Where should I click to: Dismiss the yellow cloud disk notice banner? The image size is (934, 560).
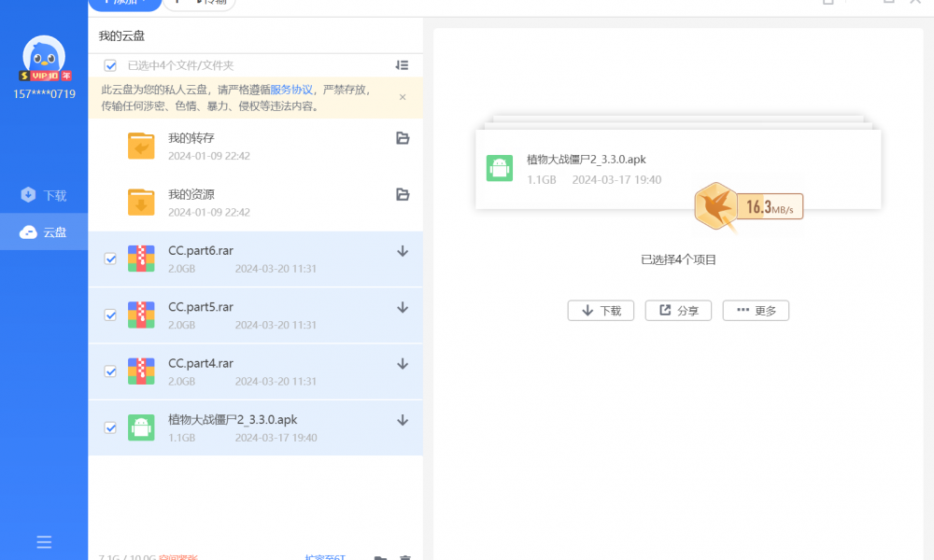(403, 97)
